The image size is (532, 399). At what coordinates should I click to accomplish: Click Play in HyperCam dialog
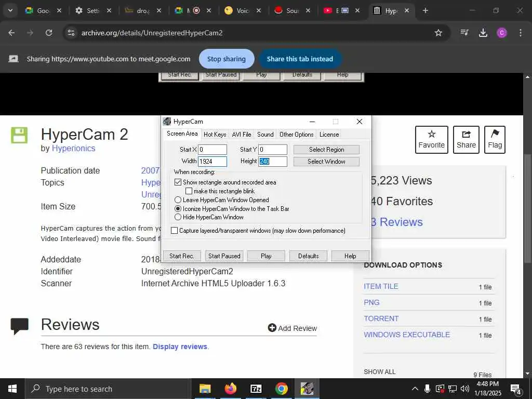[x=266, y=256]
